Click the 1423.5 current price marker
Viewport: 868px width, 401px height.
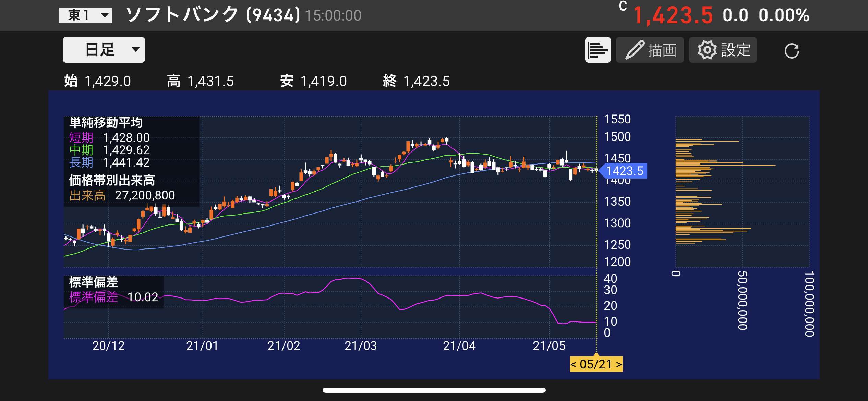(624, 171)
